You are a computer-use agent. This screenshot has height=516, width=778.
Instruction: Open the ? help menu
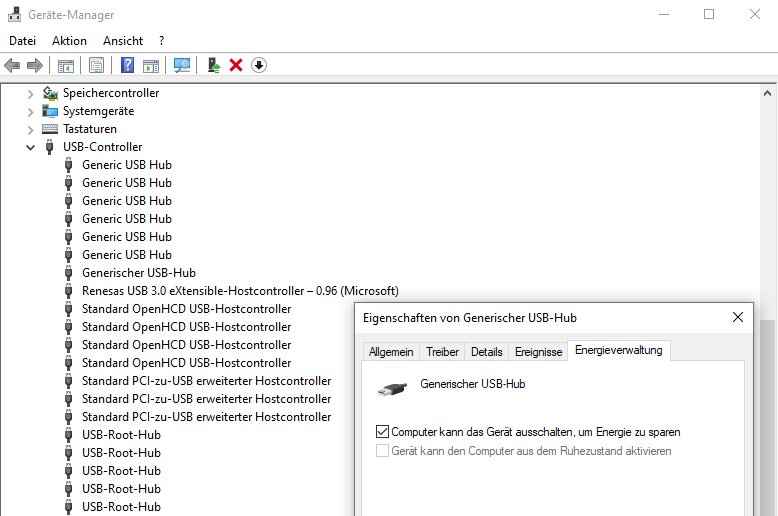click(x=161, y=41)
